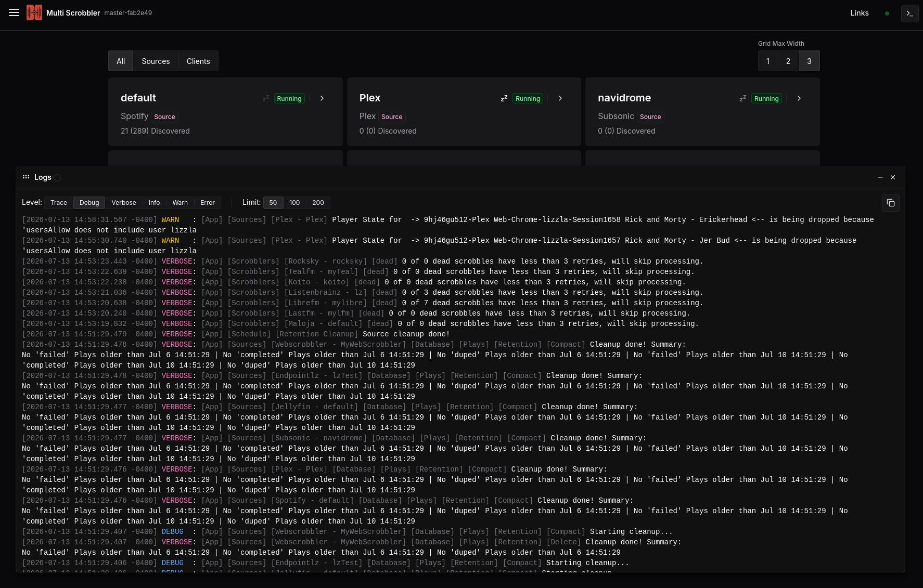Click the Multi Scrobbler logo icon
Viewport: 923px width, 588px height.
tap(34, 12)
